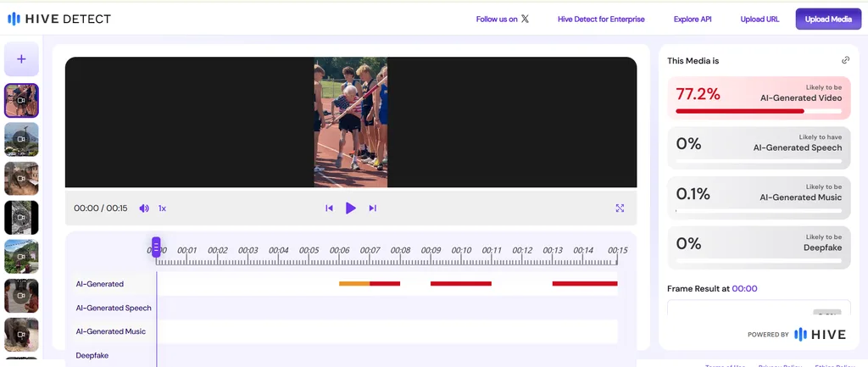Image resolution: width=868 pixels, height=367 pixels.
Task: Skip to previous frame icon
Action: tap(329, 209)
